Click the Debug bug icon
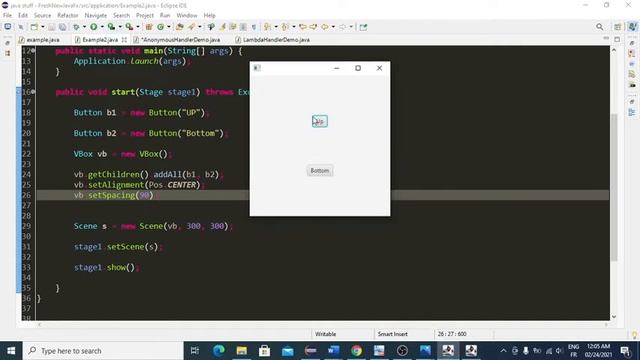This screenshot has height=360, width=640. pos(76,27)
